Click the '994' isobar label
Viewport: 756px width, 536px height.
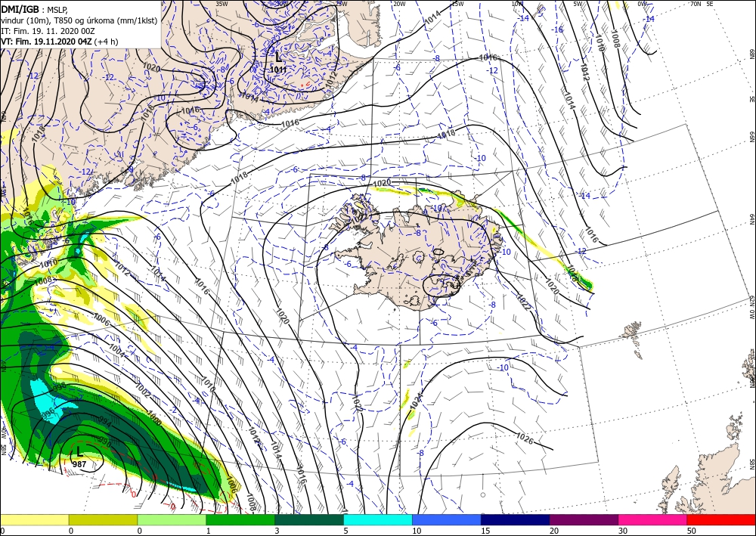click(x=104, y=423)
